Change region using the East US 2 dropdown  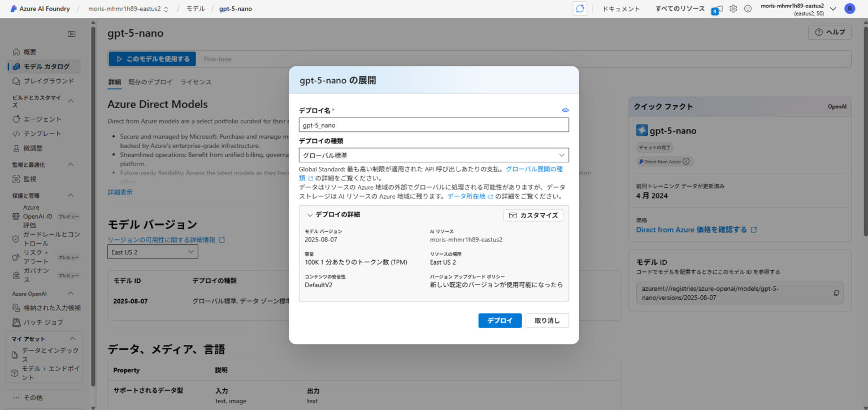coord(153,252)
